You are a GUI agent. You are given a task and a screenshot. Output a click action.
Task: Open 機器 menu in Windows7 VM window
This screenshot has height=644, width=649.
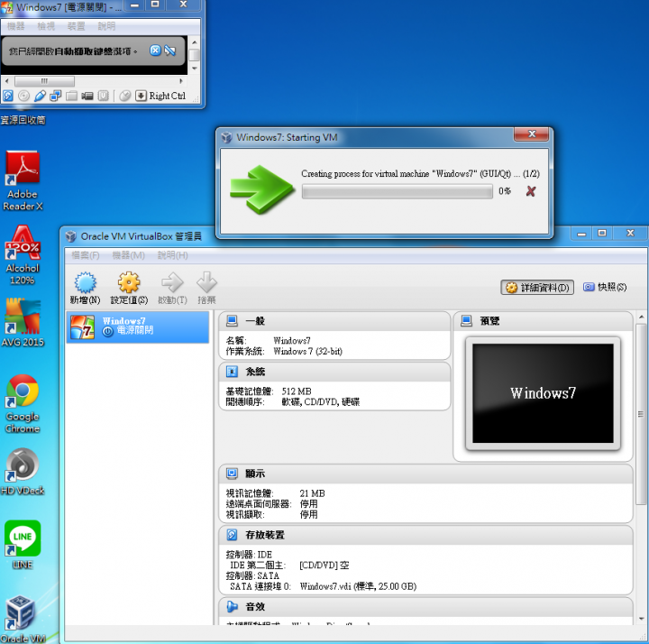click(x=15, y=26)
